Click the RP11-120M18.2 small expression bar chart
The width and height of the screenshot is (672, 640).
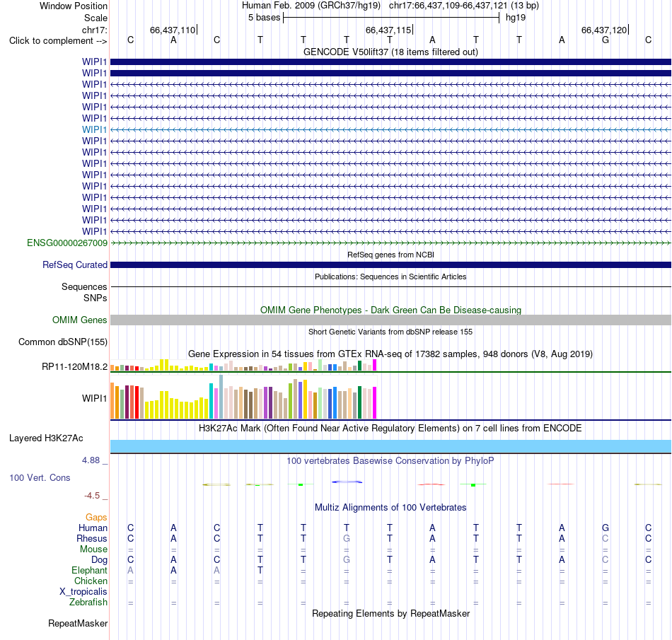(243, 365)
